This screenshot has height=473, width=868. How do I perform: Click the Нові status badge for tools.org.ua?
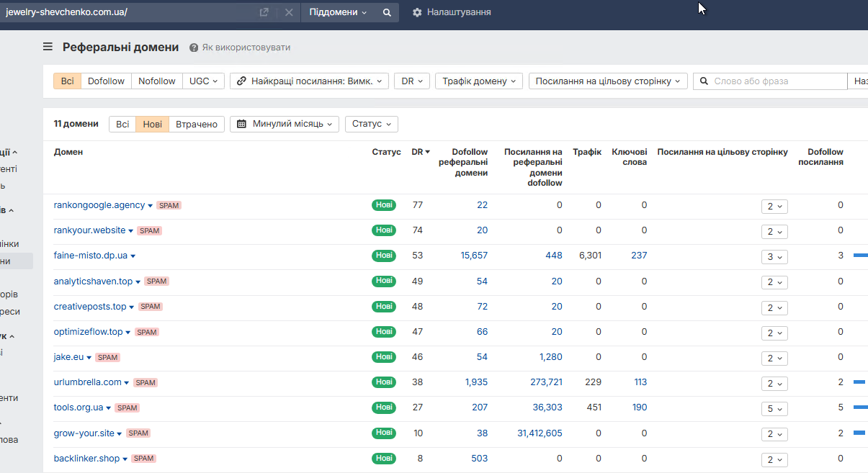384,407
